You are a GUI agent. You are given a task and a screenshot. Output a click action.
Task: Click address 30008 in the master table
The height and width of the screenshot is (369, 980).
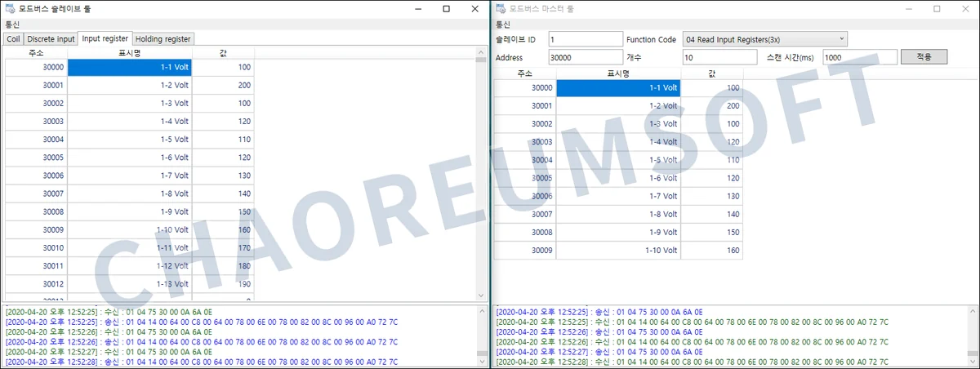tap(525, 232)
